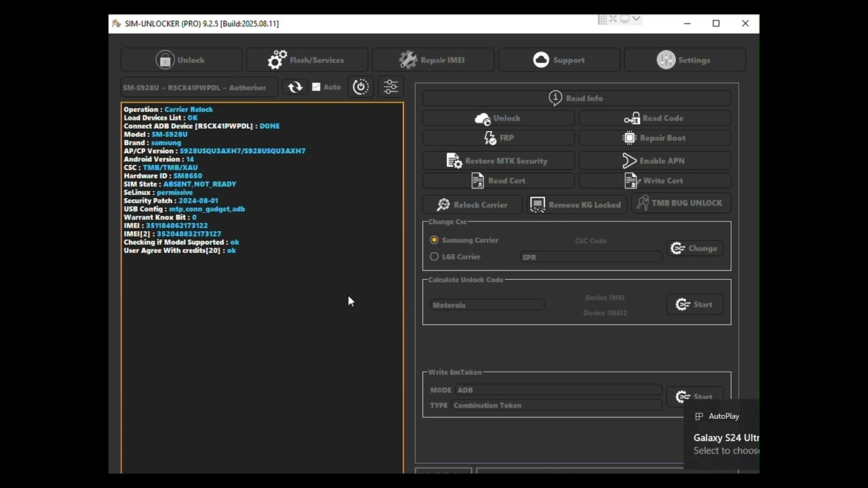Click the Read Code button
Viewport: 868px width, 488px height.
coord(654,118)
